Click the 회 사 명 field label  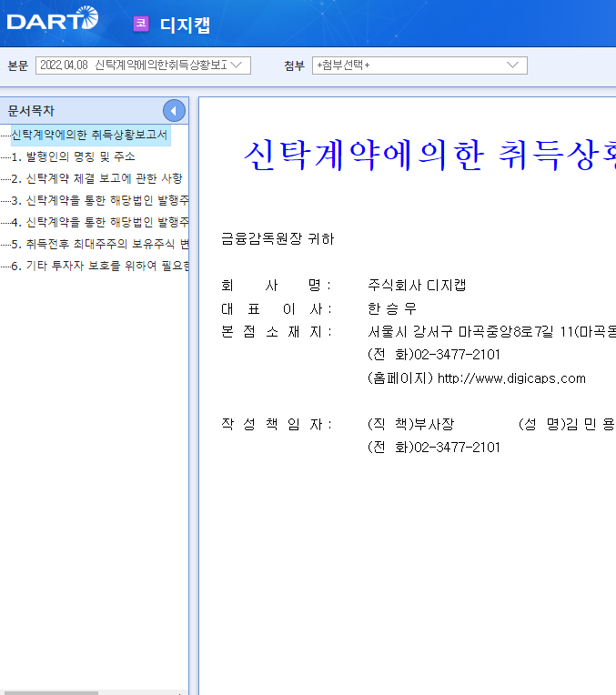click(276, 285)
